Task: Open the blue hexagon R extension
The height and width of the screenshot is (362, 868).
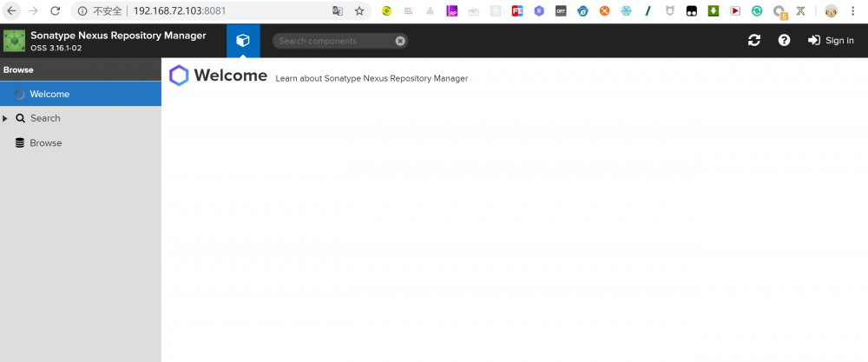Action: (539, 10)
